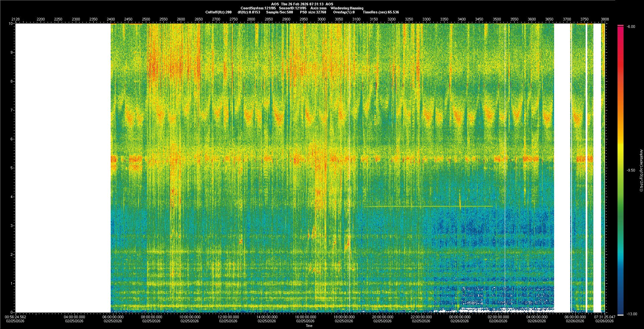Click the TimeRes.(sec):65.536 label

pos(381,12)
